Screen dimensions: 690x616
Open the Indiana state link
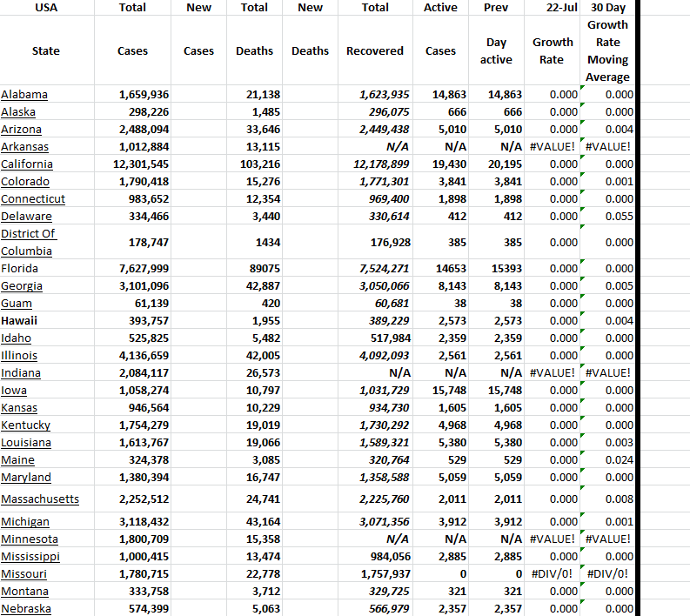(x=21, y=372)
